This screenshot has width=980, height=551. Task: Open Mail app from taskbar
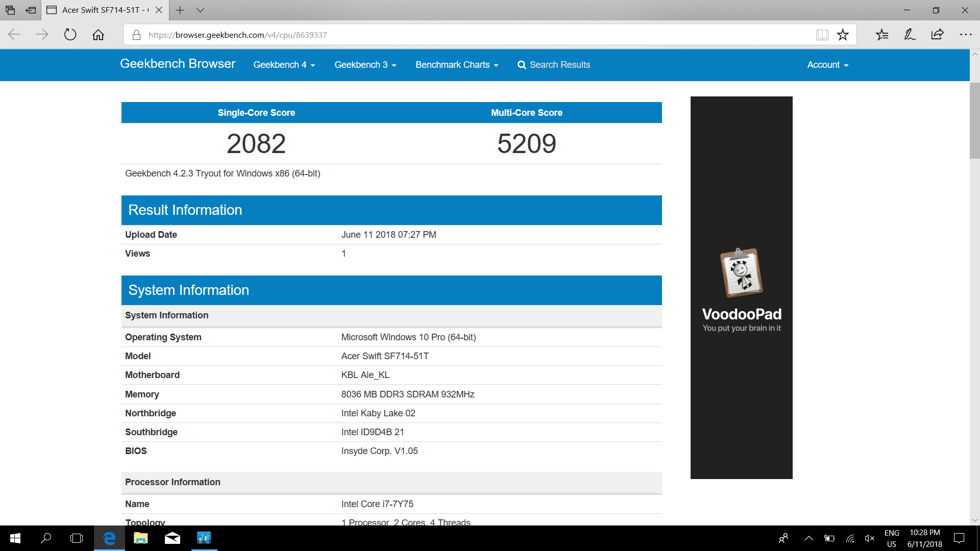[x=173, y=538]
